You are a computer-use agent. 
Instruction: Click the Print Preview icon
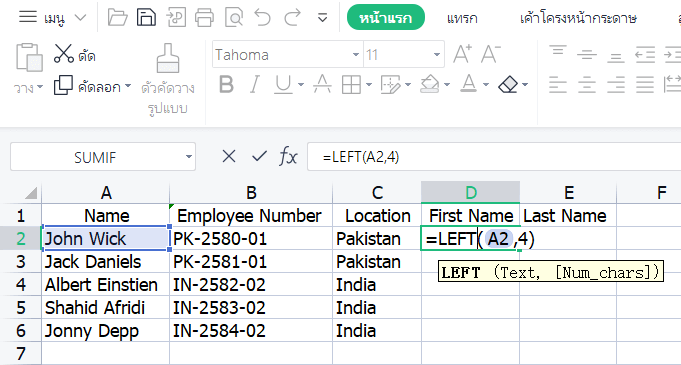[234, 18]
